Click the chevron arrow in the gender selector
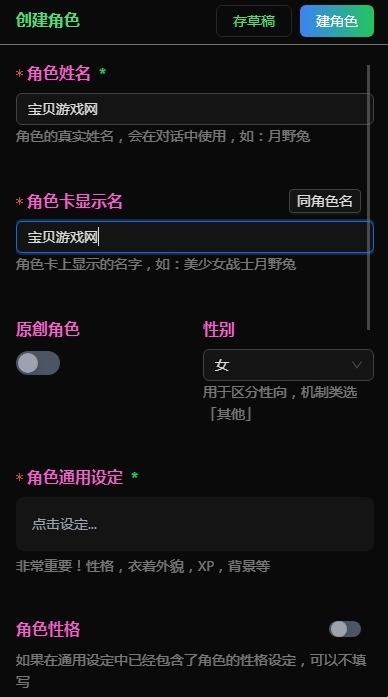The height and width of the screenshot is (697, 388). tap(356, 365)
